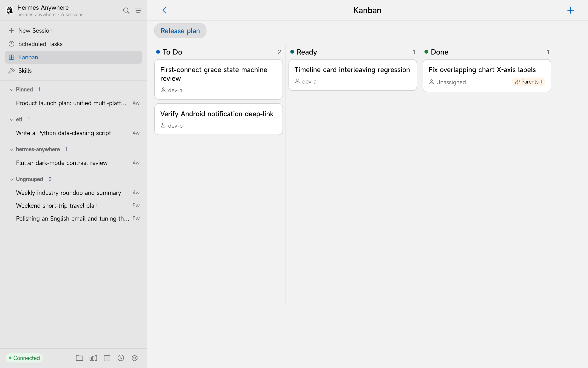Click the Connected status badge
This screenshot has width=588, height=368.
(x=24, y=358)
